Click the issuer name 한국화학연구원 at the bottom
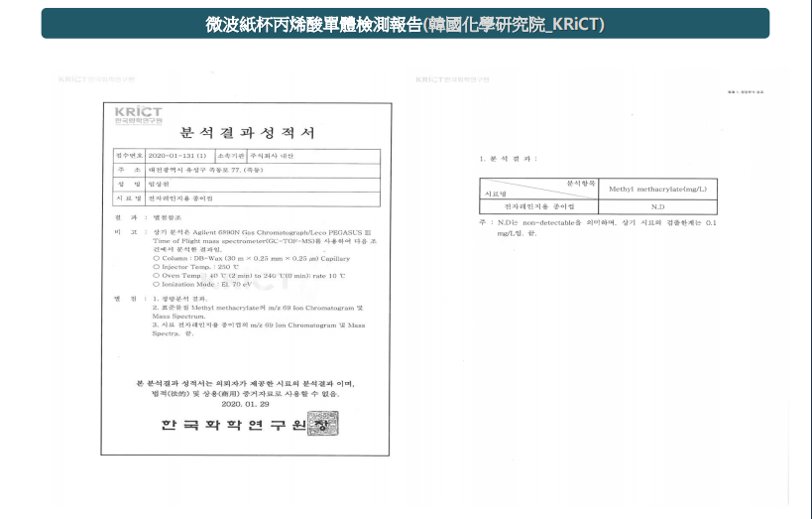Image resolution: width=812 pixels, height=519 pixels. tap(234, 425)
